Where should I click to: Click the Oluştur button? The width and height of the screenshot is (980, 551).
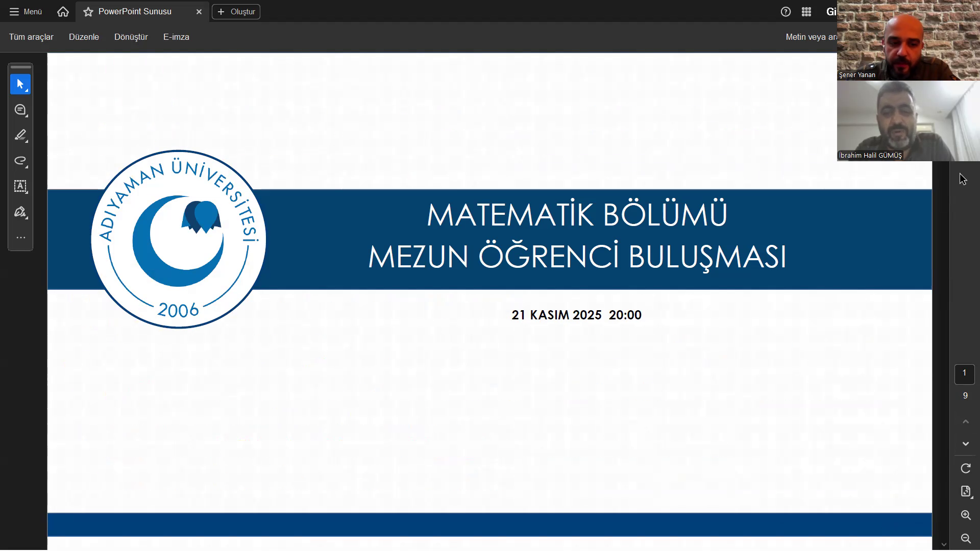tap(236, 12)
